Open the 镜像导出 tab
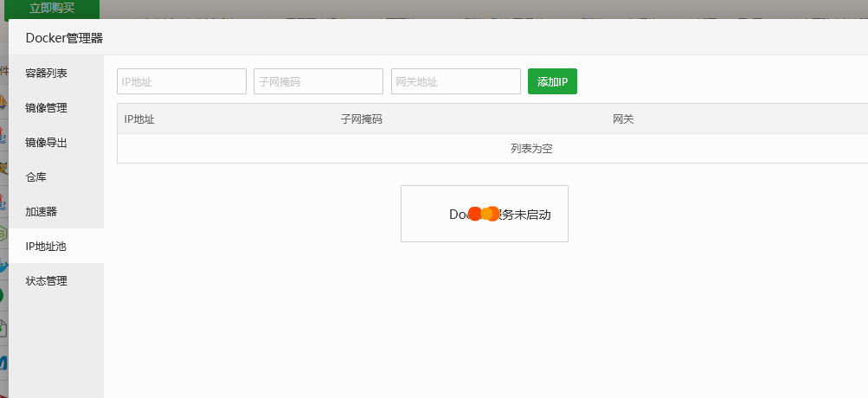Viewport: 868px width, 398px height. point(56,142)
